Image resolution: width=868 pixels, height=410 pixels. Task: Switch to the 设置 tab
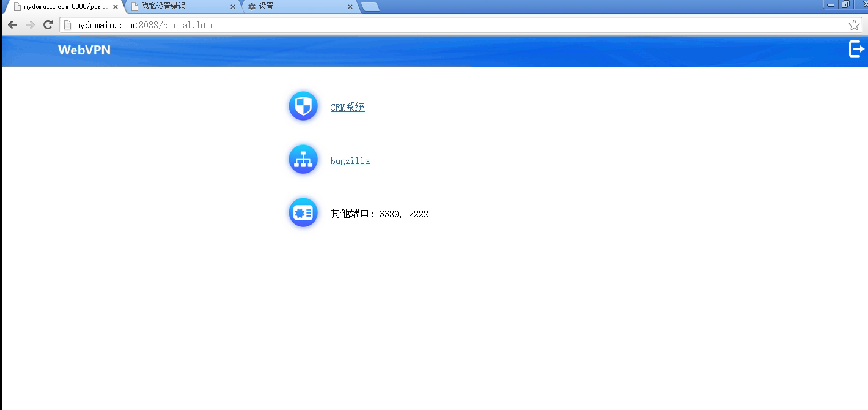point(293,6)
